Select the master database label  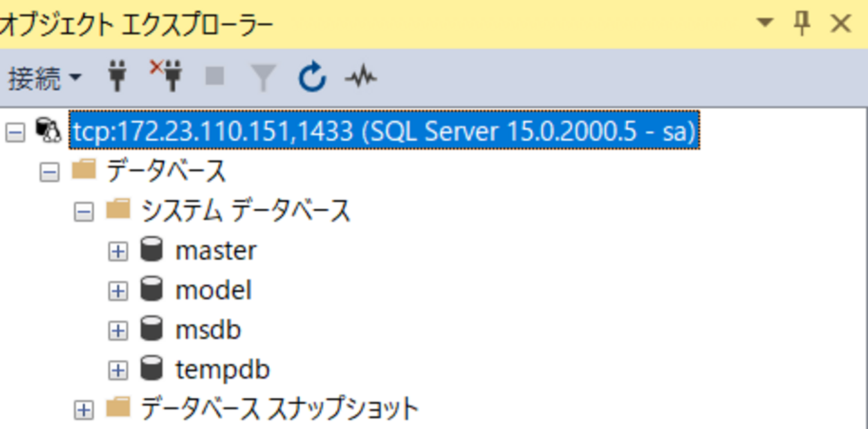[216, 251]
